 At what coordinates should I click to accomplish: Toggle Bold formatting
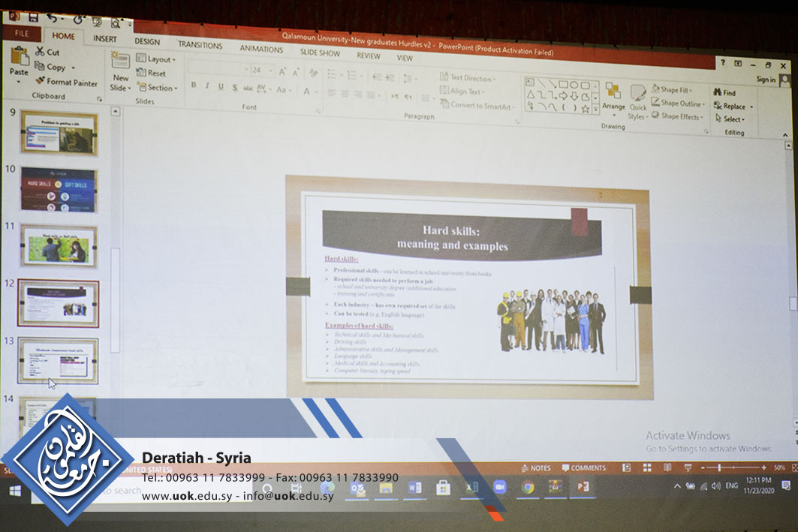[x=194, y=85]
